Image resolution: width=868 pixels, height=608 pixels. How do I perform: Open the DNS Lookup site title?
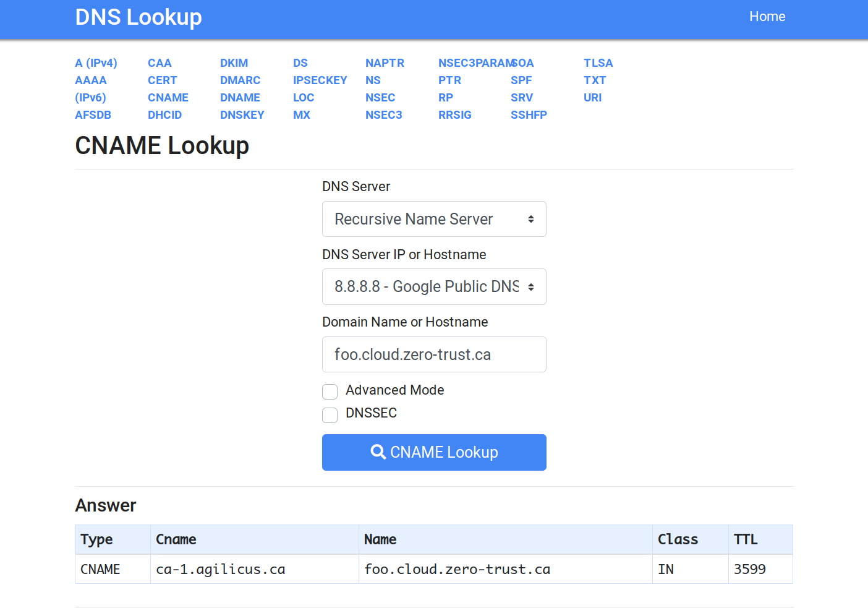[x=138, y=17]
